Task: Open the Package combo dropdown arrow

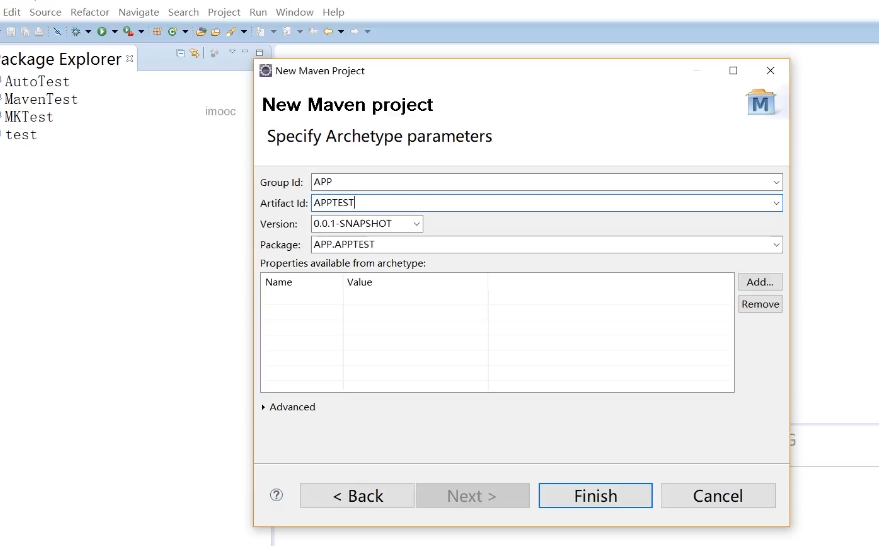Action: 776,244
